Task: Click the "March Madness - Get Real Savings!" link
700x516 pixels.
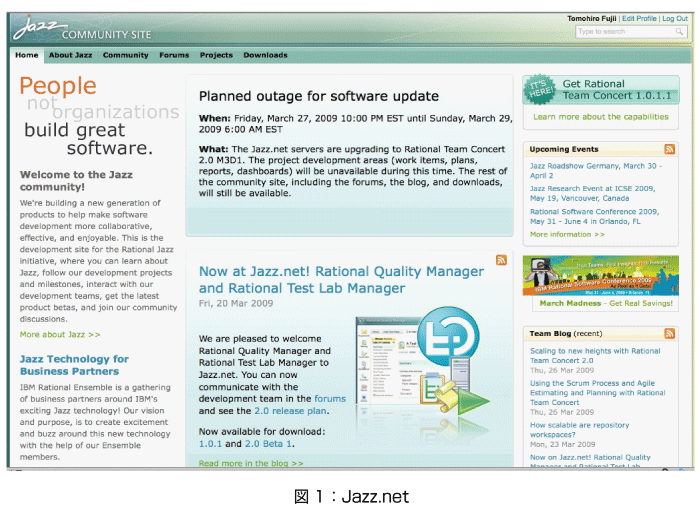Action: (x=606, y=304)
